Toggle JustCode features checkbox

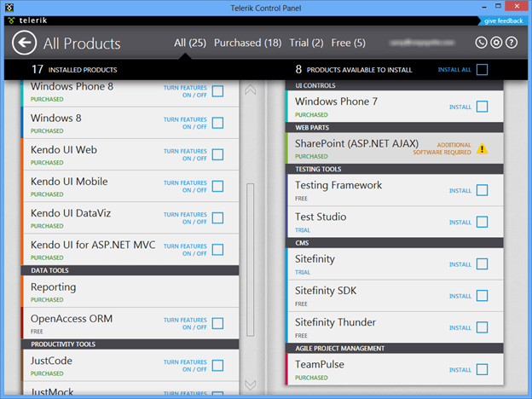coord(217,366)
